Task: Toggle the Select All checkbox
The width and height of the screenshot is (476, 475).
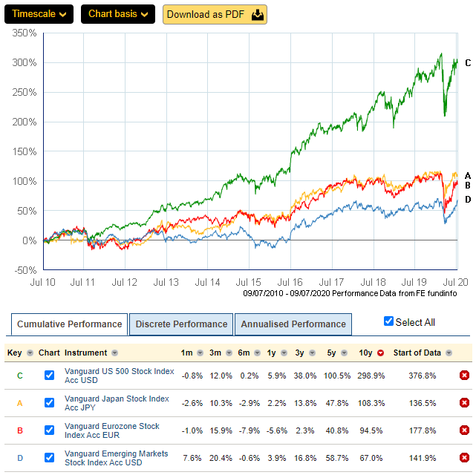Action: click(x=388, y=321)
